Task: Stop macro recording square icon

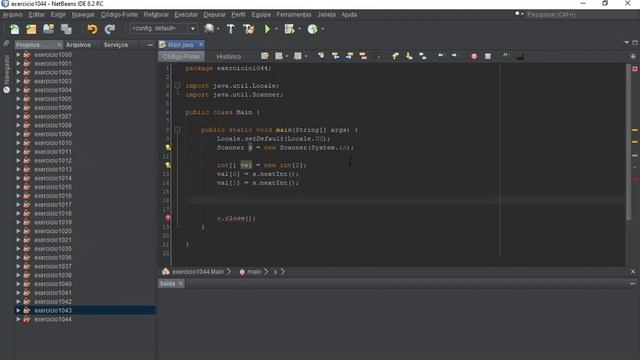Action: click(x=488, y=56)
